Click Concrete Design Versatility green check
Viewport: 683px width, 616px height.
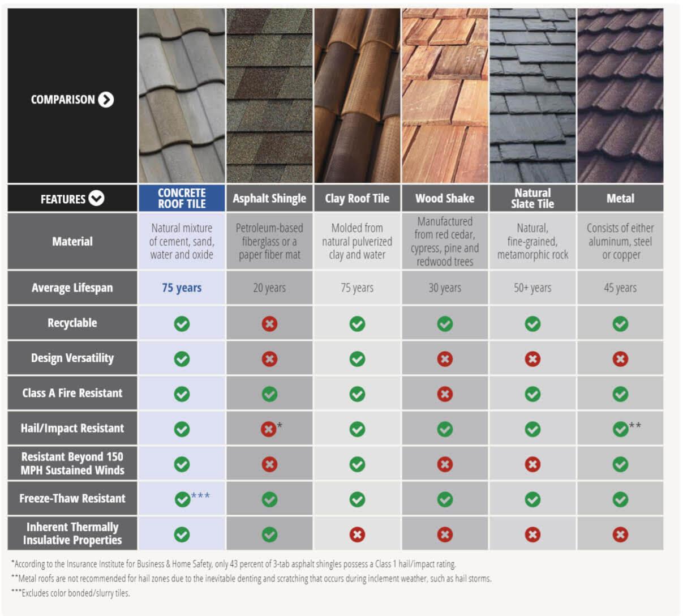[x=182, y=359]
